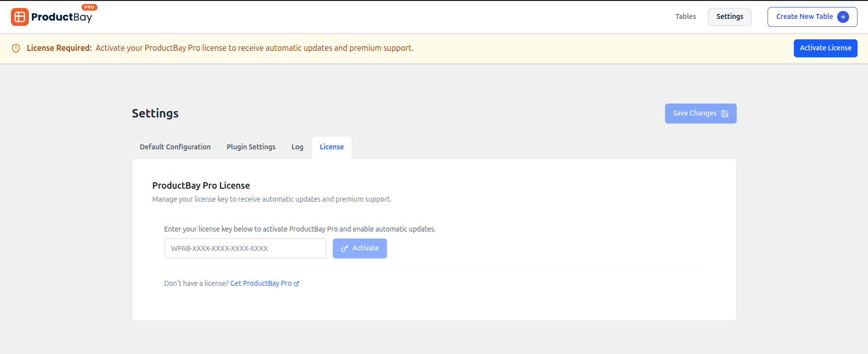Click the Settings page heading
This screenshot has height=354, width=868.
pos(155,114)
